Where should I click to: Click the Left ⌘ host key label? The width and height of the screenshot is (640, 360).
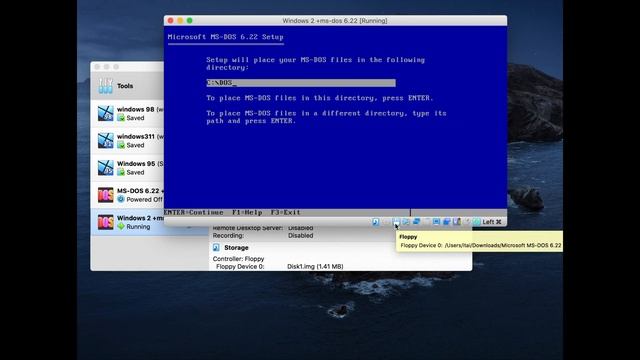(492, 222)
